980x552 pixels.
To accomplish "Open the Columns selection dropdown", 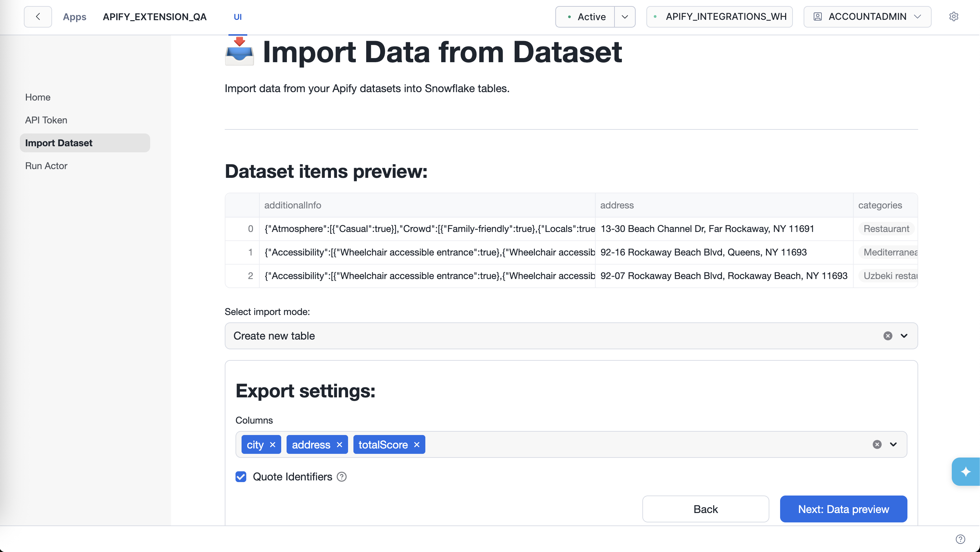I will pyautogui.click(x=894, y=444).
